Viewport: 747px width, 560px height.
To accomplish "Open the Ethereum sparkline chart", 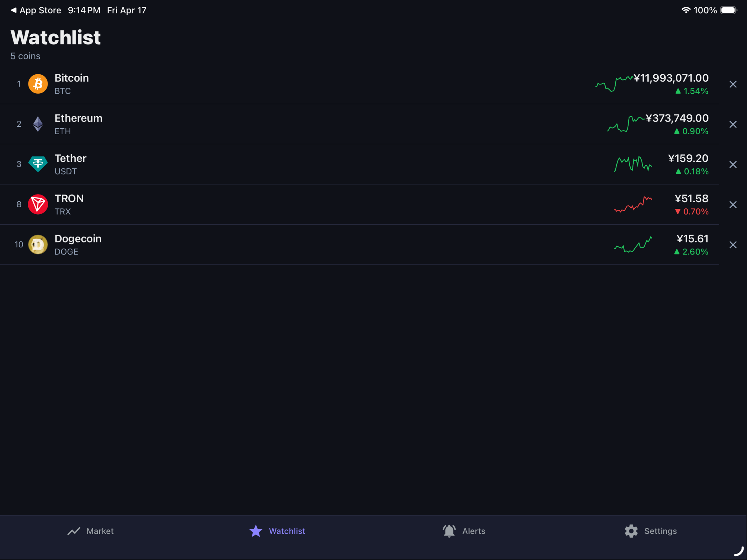I will coord(626,124).
